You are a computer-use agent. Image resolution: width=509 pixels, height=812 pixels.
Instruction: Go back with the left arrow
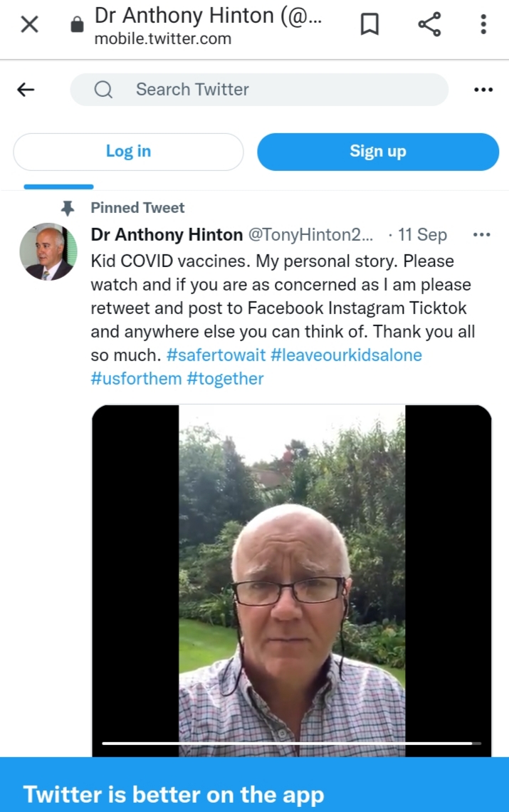pyautogui.click(x=26, y=90)
